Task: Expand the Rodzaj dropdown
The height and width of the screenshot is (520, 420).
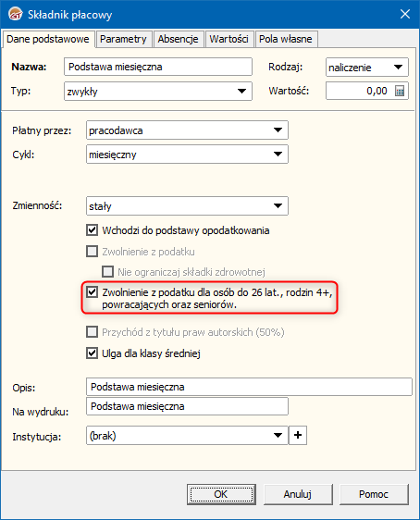Action: (398, 67)
